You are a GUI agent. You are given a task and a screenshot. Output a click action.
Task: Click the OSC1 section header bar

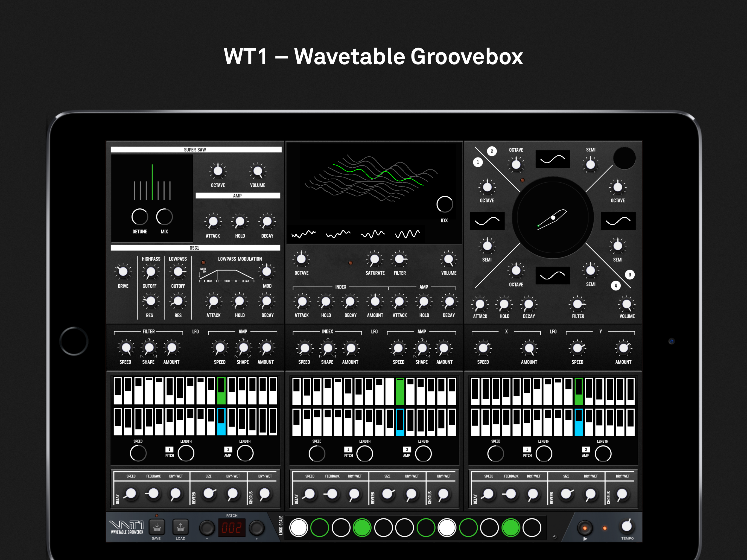point(195,248)
